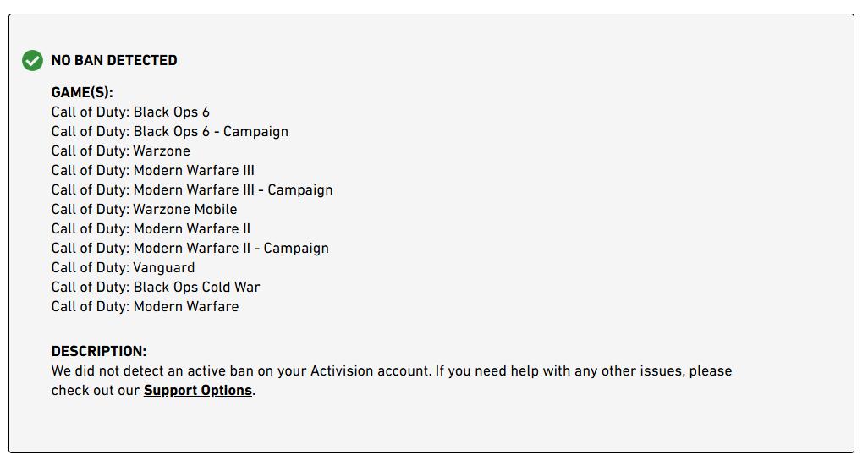Click "check out our" text before the link
868x466 pixels.
(x=96, y=391)
